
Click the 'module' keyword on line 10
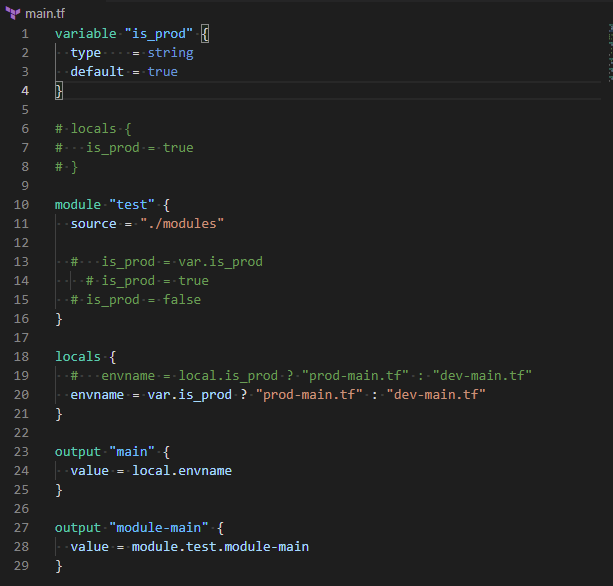click(x=78, y=205)
